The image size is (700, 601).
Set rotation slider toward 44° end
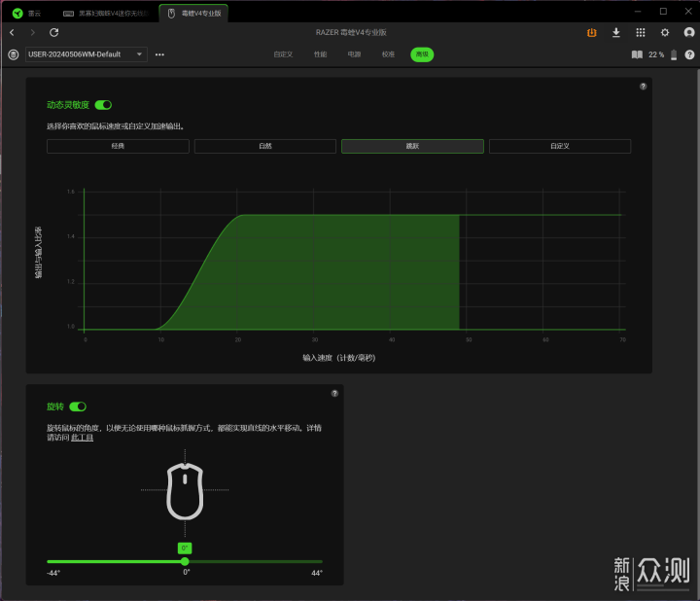click(x=320, y=562)
